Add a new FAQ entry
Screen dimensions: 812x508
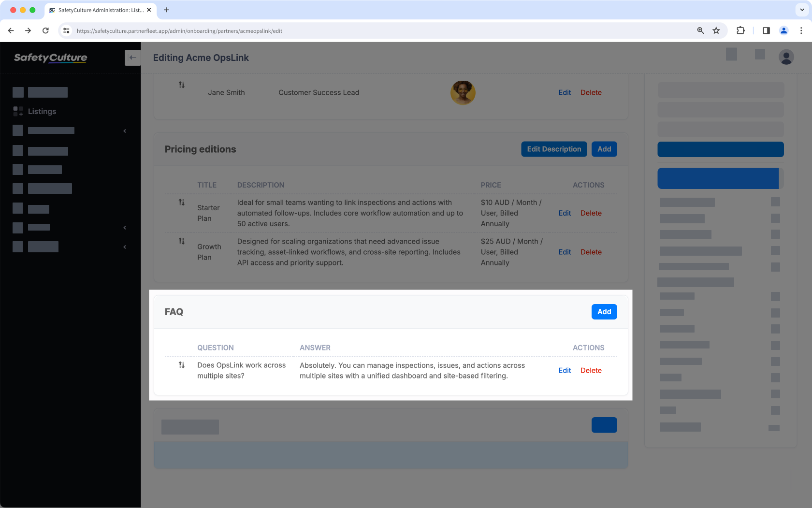(x=604, y=312)
